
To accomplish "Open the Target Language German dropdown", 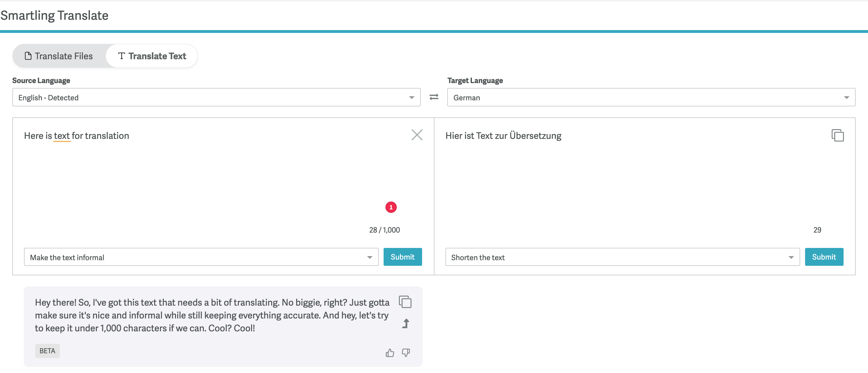I will (651, 97).
